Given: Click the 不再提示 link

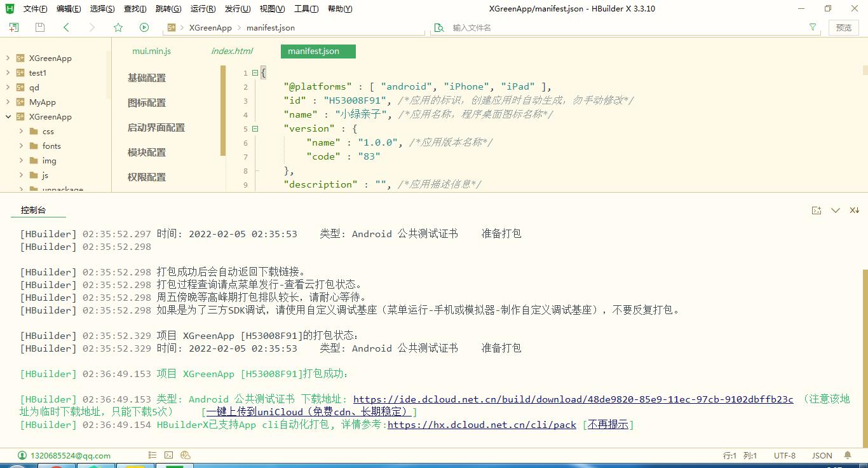Looking at the screenshot, I should point(608,425).
